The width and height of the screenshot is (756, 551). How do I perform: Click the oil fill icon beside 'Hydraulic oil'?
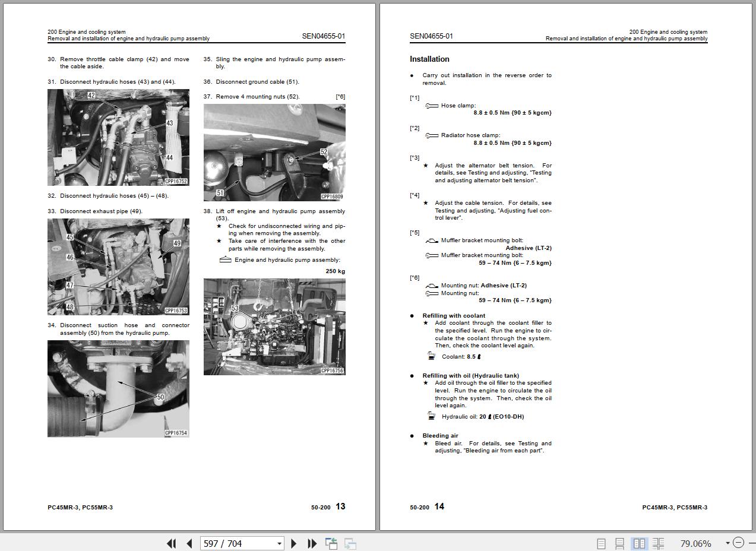432,416
